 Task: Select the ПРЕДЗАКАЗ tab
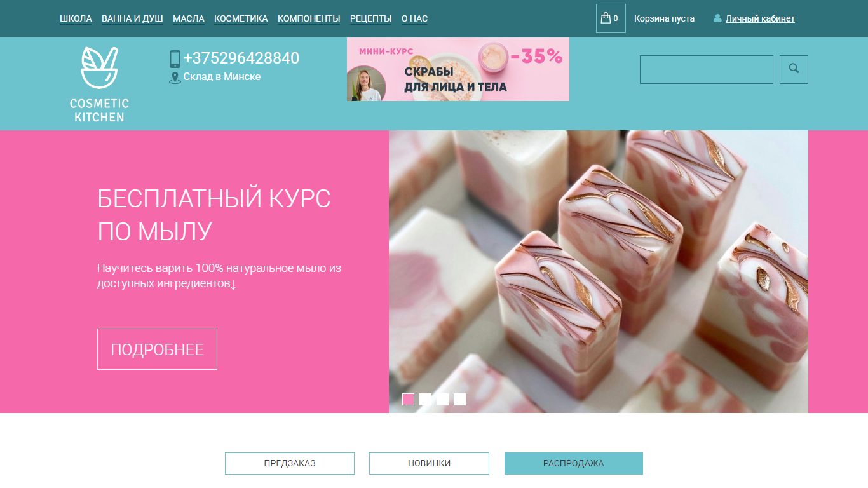pyautogui.click(x=290, y=463)
